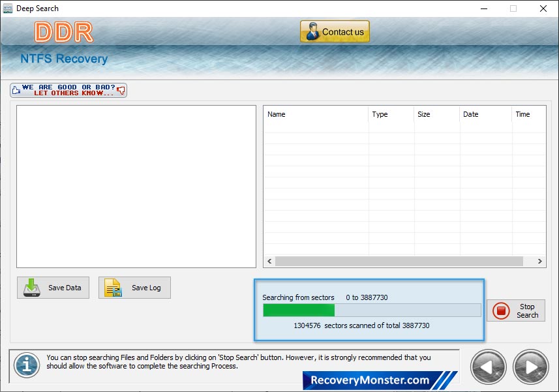
Task: Go forward with the next arrow button
Action: (531, 367)
